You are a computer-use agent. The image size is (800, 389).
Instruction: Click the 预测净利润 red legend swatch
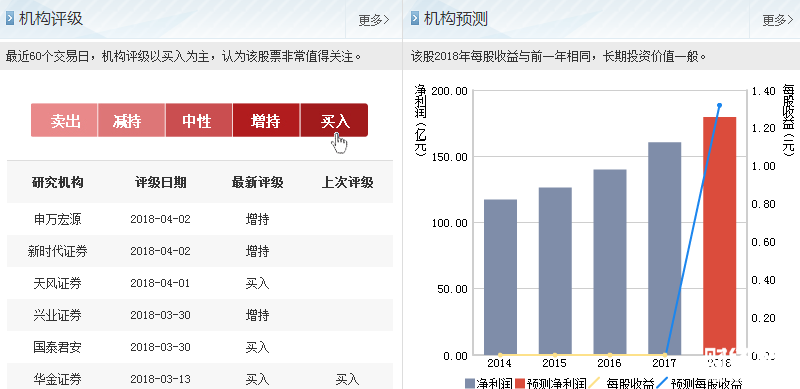coord(520,383)
